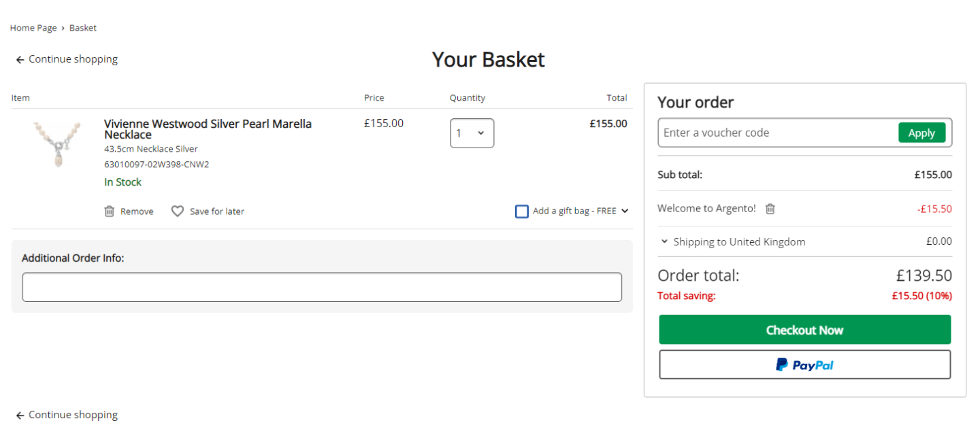
Task: Click the Remove text link
Action: click(137, 211)
